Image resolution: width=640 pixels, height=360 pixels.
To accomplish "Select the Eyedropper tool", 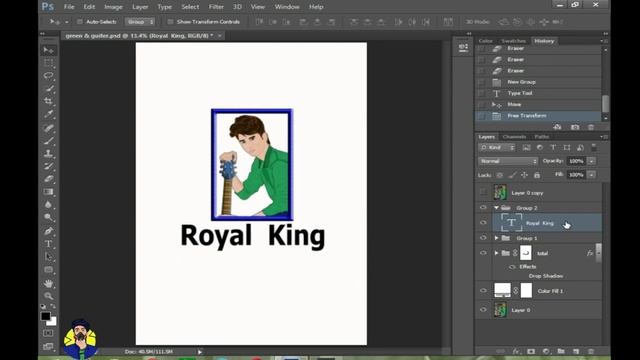I will tap(49, 114).
